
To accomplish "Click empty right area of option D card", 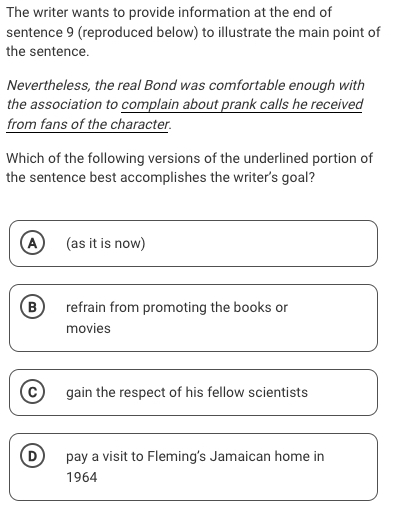I will tap(350, 467).
